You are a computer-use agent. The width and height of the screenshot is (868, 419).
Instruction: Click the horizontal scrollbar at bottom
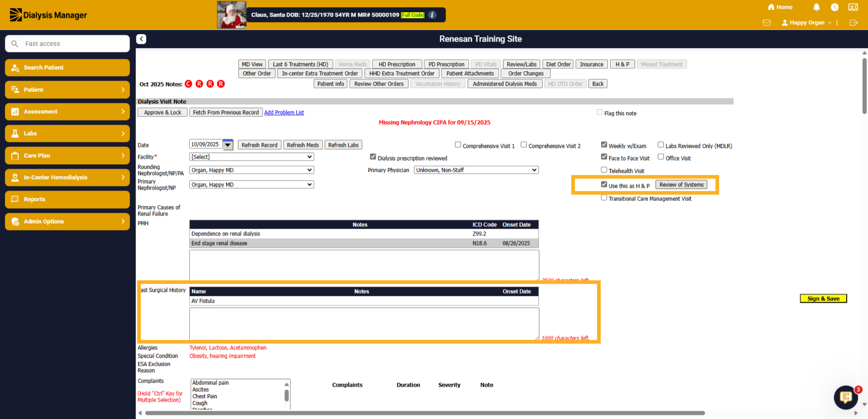click(x=425, y=413)
